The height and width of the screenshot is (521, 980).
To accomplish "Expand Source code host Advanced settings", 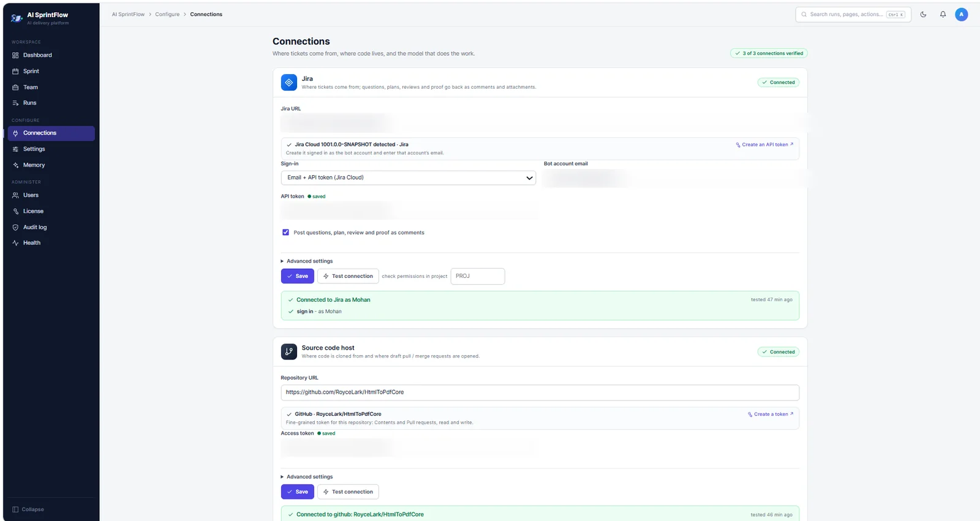I will (x=307, y=477).
